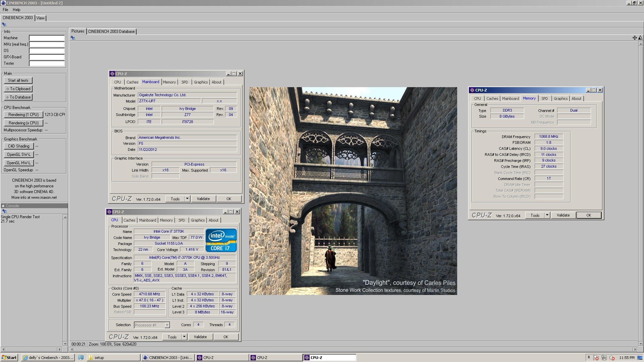This screenshot has width=644, height=362.
Task: Select the Pictures tab
Action: pyautogui.click(x=78, y=31)
